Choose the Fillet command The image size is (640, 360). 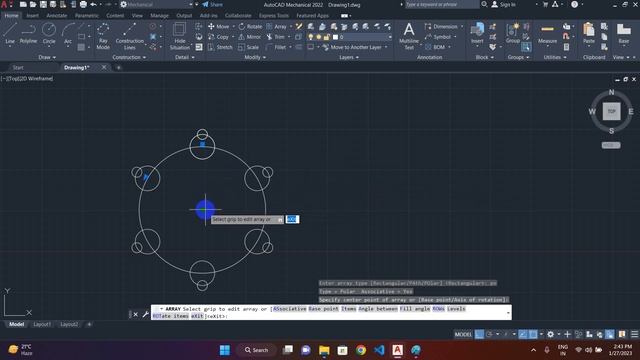click(x=276, y=47)
